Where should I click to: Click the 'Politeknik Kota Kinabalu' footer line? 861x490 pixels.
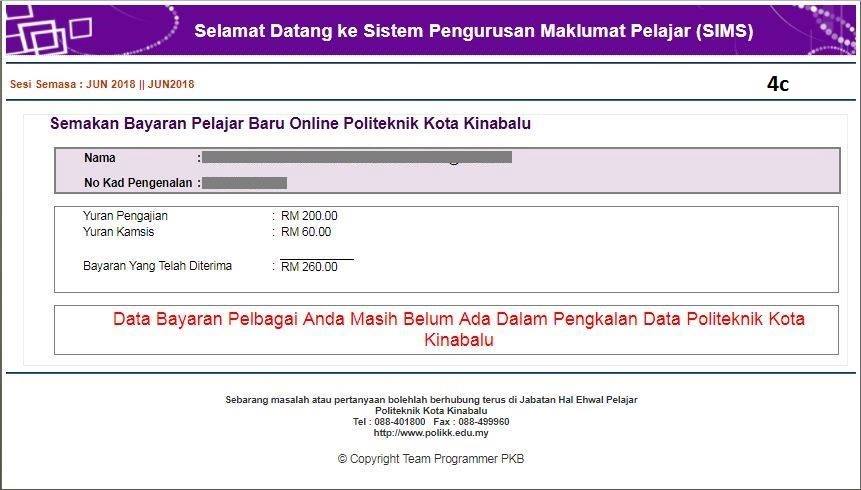click(431, 411)
